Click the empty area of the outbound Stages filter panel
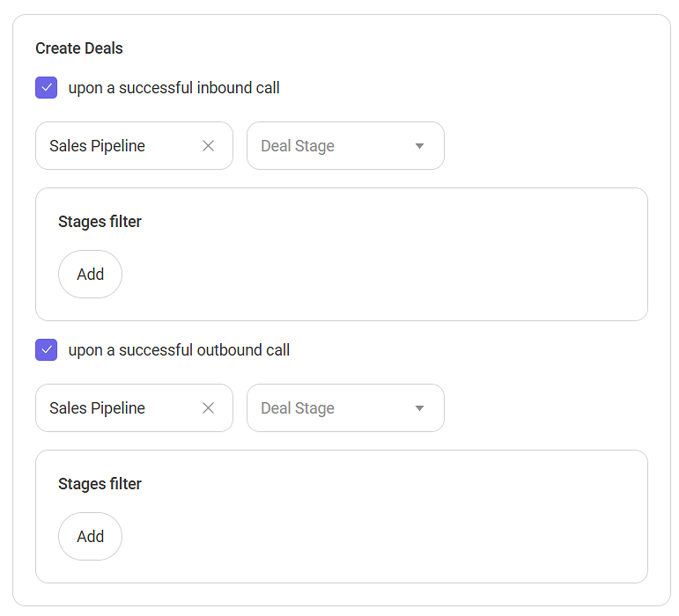This screenshot has height=616, width=679. click(396, 526)
